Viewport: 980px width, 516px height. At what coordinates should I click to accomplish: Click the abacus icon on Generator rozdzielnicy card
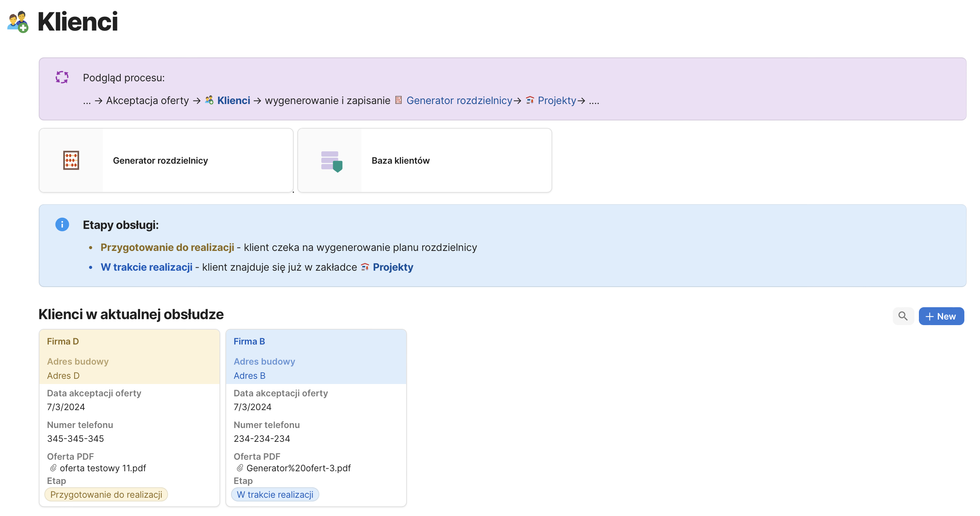pos(71,160)
